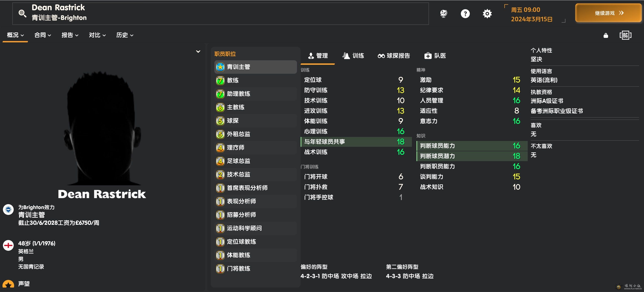Screen dimensions: 644x292
Task: Switch to the 训练 tab
Action: pyautogui.click(x=353, y=56)
